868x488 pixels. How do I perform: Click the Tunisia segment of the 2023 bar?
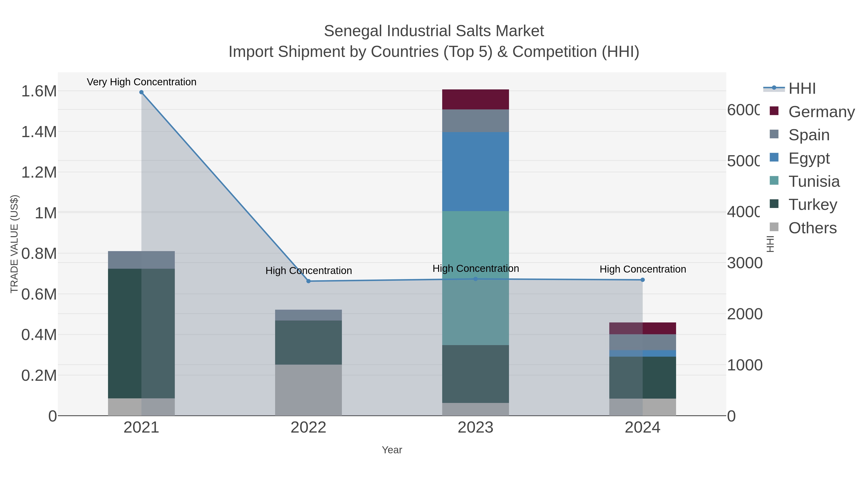point(475,278)
